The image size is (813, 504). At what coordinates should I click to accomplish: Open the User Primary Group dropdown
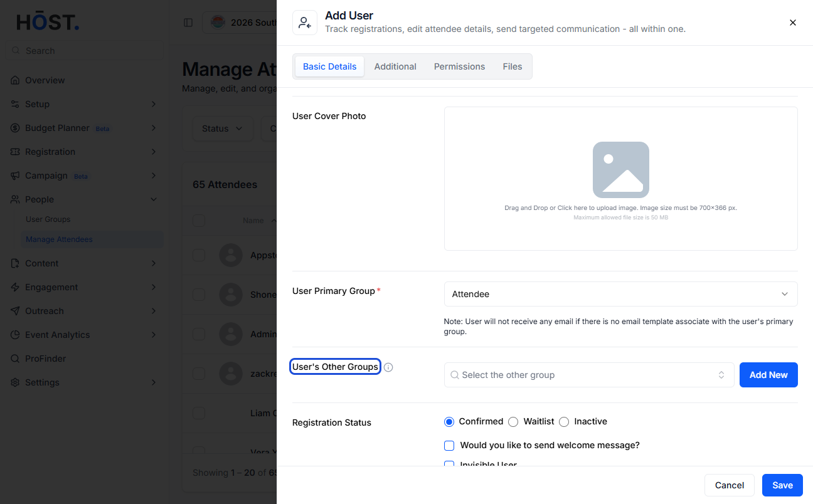(621, 294)
